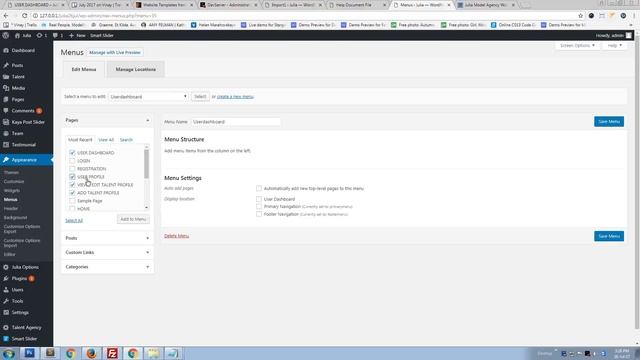Open Smart Slider in sidebar
640x360 pixels.
[24, 339]
